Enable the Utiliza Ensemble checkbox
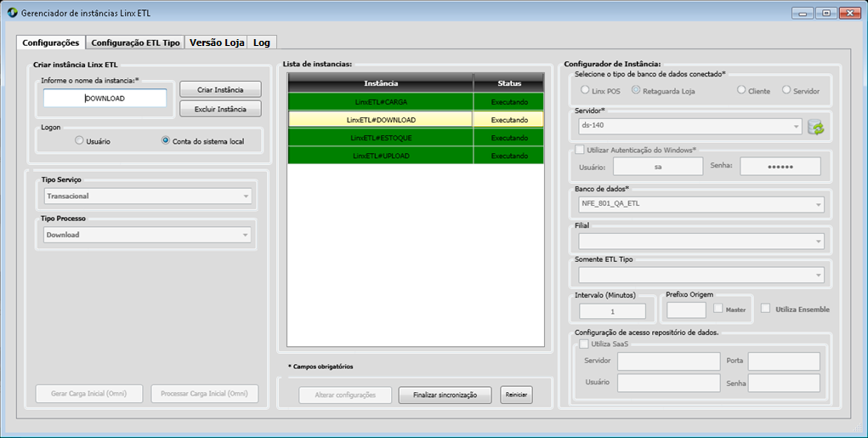This screenshot has height=438, width=868. pyautogui.click(x=766, y=309)
